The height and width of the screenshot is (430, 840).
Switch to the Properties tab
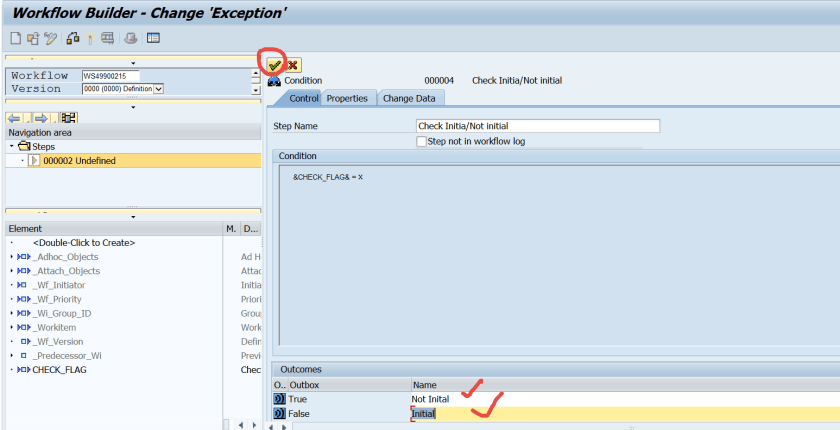[347, 99]
